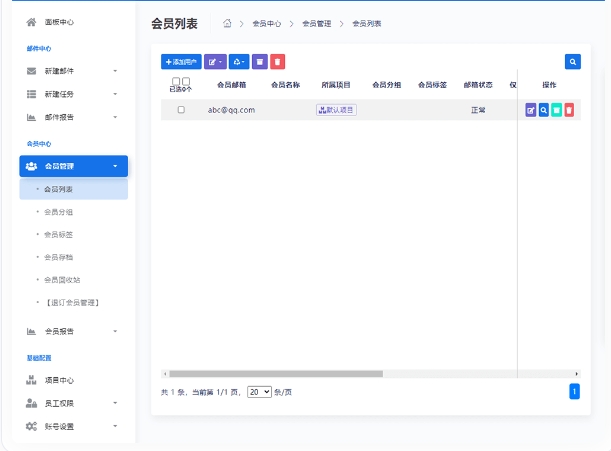Open the blue recycle actions dropdown
611x451 pixels.
pyautogui.click(x=239, y=62)
